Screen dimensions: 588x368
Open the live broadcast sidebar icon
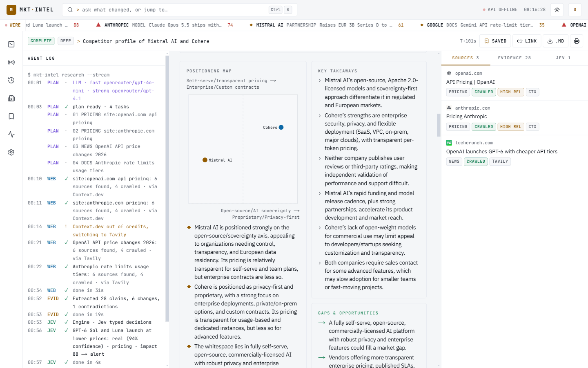[x=11, y=62]
